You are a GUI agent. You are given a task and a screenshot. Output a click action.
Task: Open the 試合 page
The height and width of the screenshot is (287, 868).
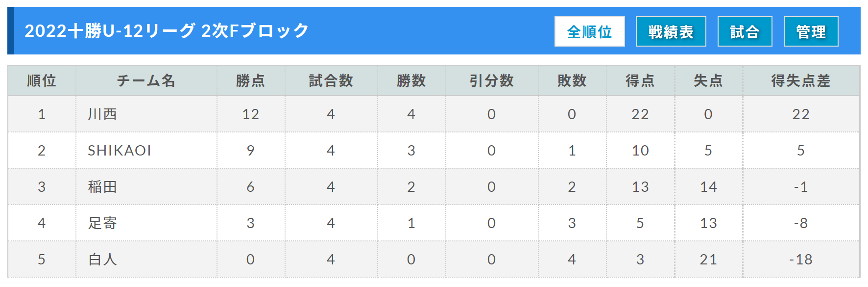(745, 31)
